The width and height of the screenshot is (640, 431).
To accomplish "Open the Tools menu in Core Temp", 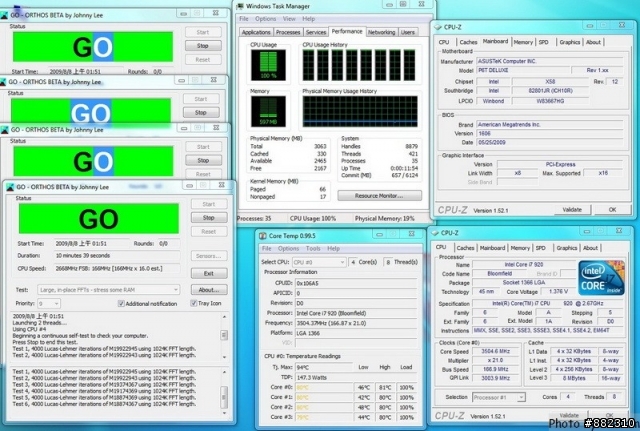I will [313, 249].
